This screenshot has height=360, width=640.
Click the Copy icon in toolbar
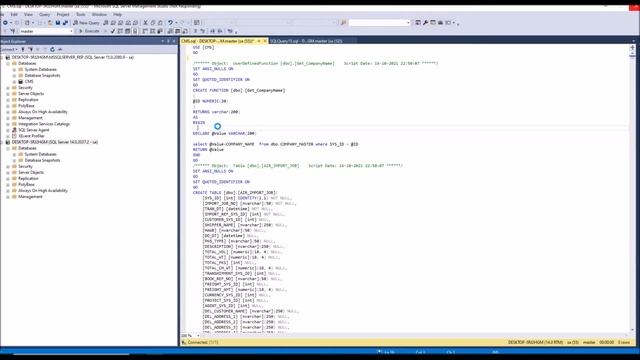coord(153,23)
